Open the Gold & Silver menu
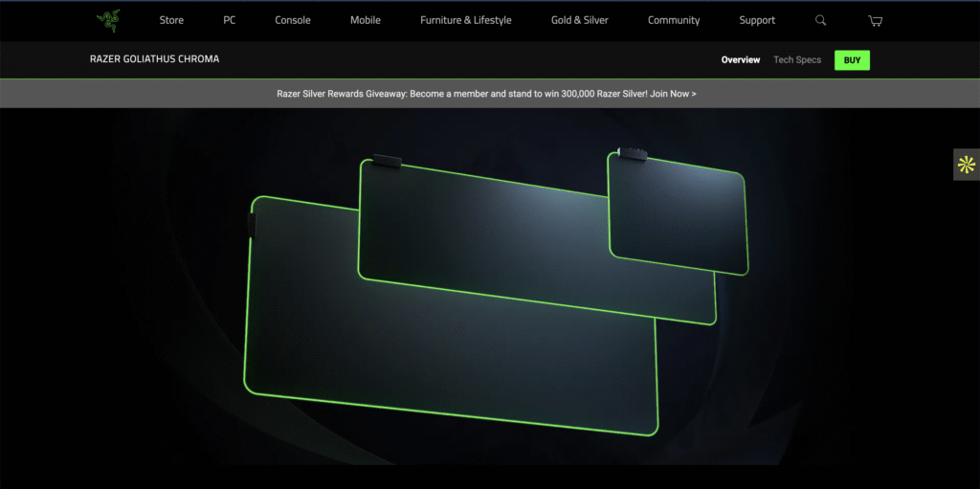The height and width of the screenshot is (489, 980). tap(579, 20)
